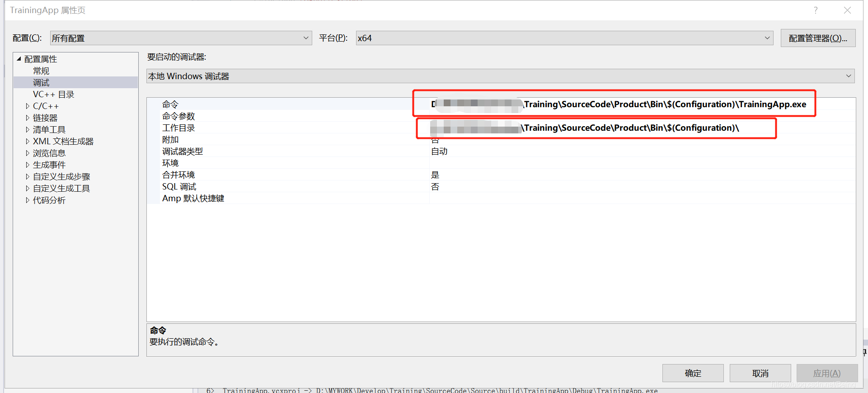Close the TrainingApp property page dialog
Viewport: 868px width, 393px height.
[847, 10]
